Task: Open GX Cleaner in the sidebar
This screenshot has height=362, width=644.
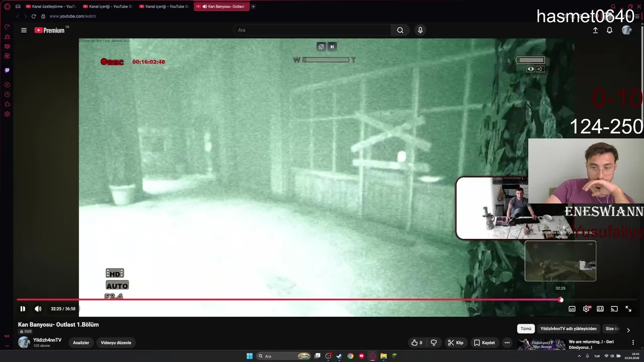Action: 7,37
